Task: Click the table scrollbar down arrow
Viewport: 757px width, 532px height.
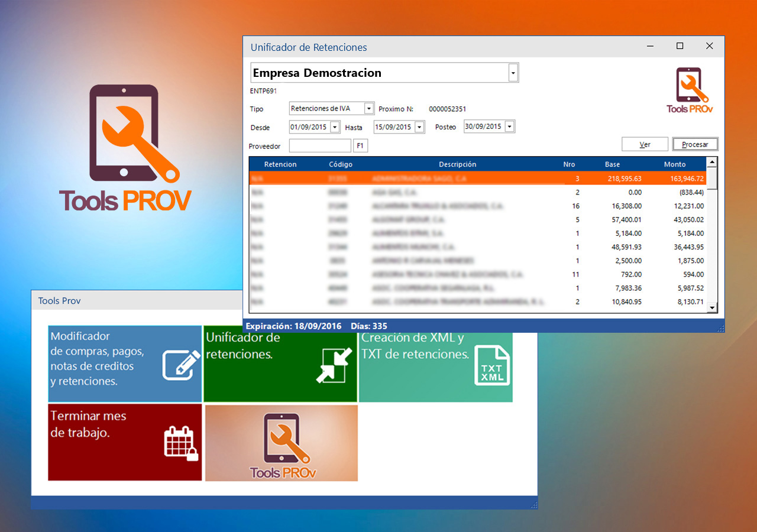Action: [712, 307]
